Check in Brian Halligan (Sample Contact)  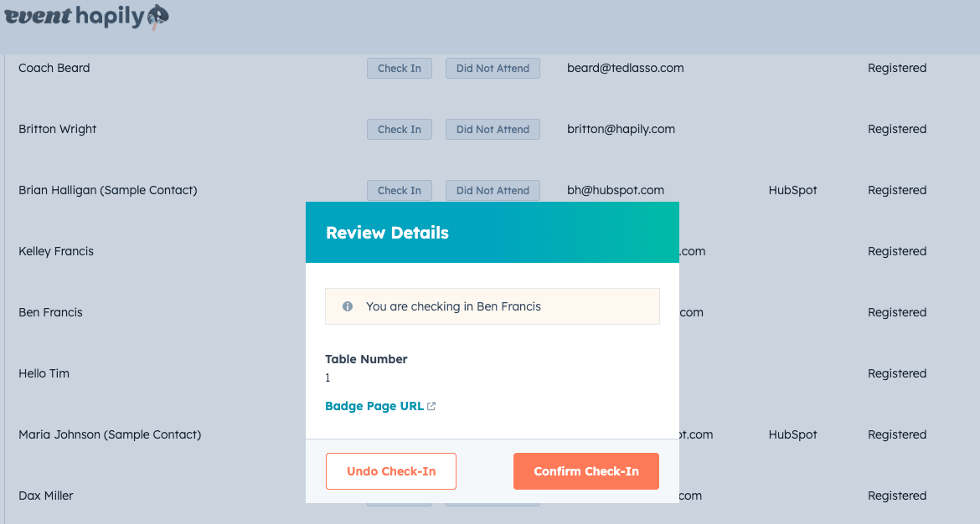[x=399, y=191]
